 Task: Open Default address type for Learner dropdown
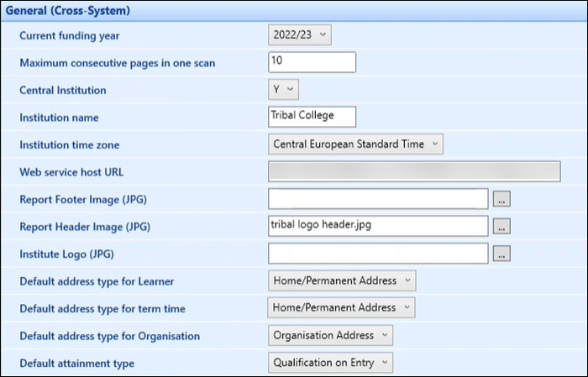[342, 280]
